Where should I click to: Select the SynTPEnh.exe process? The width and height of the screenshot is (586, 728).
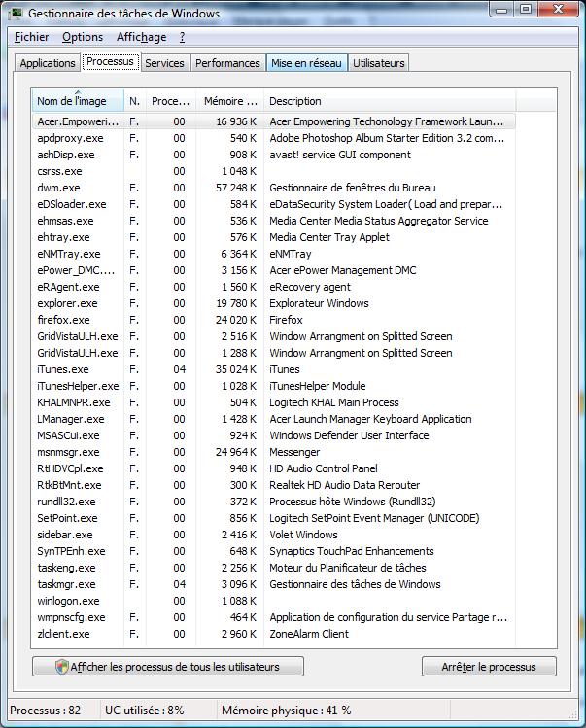click(x=274, y=551)
